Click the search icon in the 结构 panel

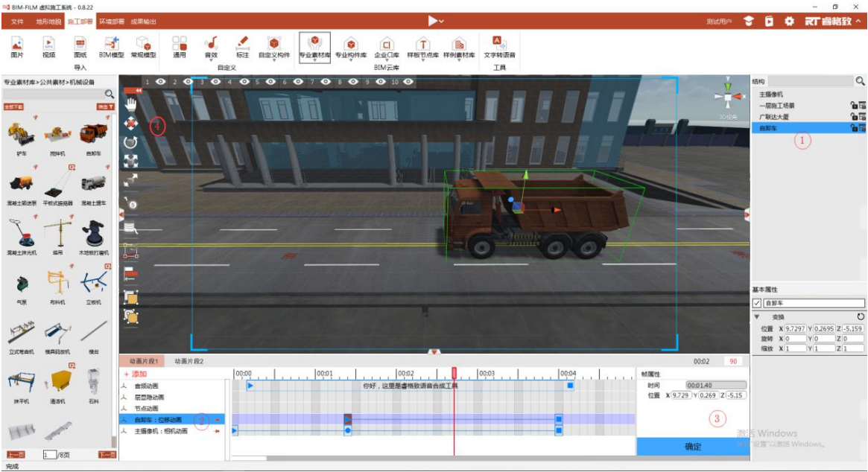tap(860, 81)
